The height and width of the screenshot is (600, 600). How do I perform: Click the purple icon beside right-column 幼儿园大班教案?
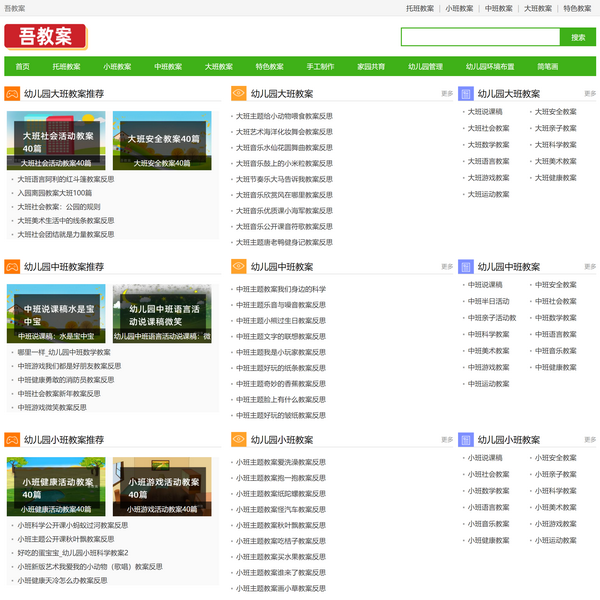click(465, 94)
